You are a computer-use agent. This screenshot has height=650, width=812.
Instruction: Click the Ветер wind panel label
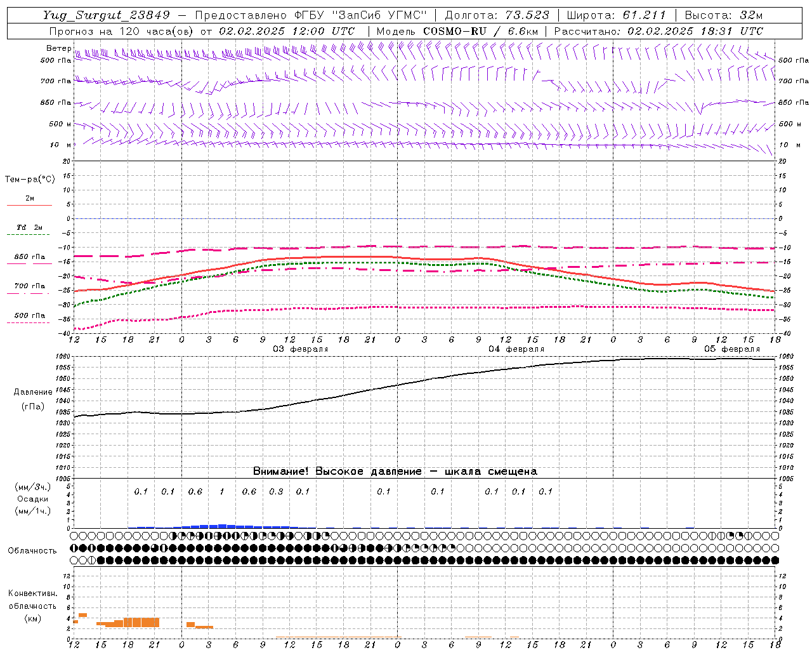58,48
